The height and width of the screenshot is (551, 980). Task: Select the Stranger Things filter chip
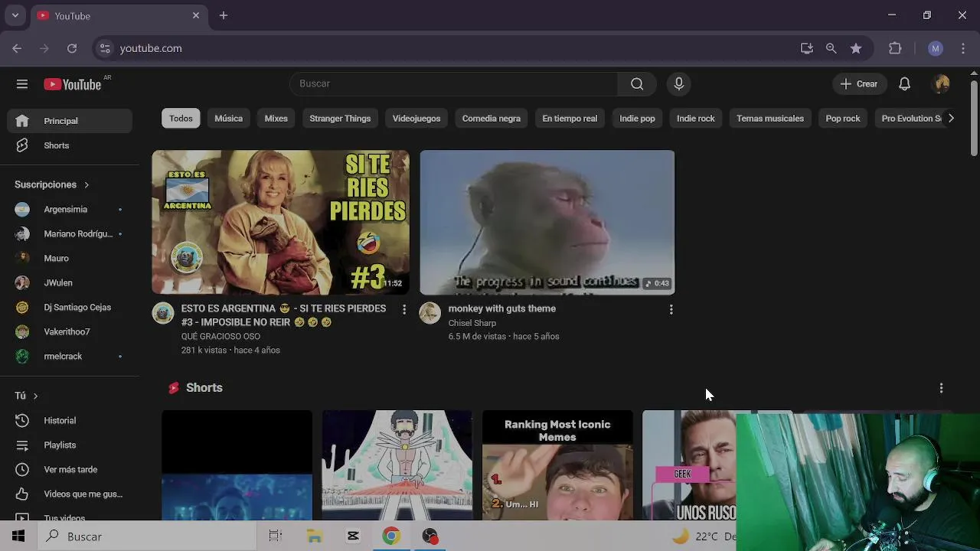click(x=340, y=119)
